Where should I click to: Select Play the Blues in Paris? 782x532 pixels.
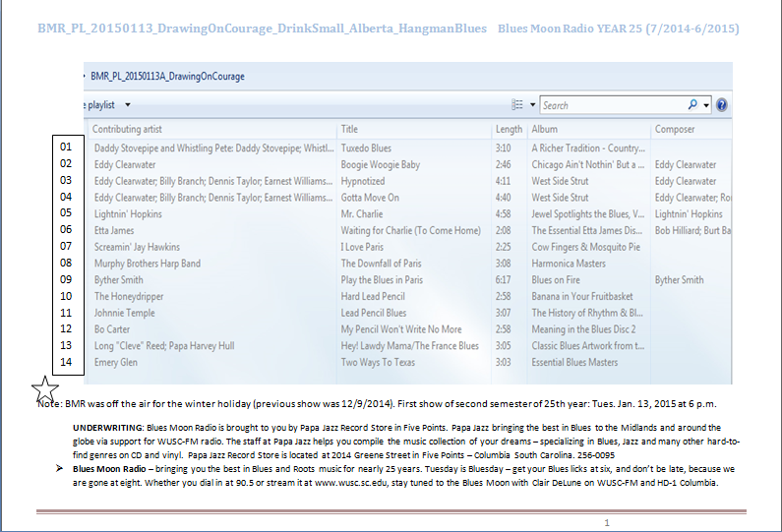click(382, 279)
